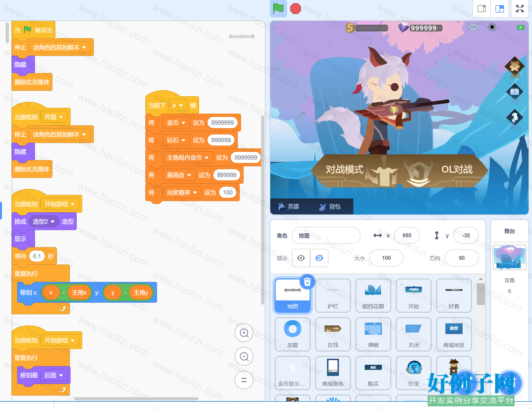Click the 当绿旗被点击 hat block
Screen dimensions: 532x409
(33, 30)
